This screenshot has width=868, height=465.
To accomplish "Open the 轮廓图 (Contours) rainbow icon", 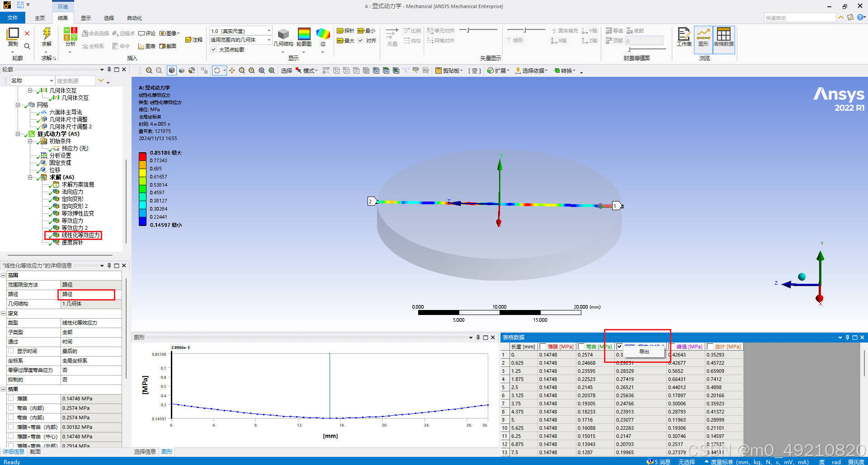I will click(304, 34).
